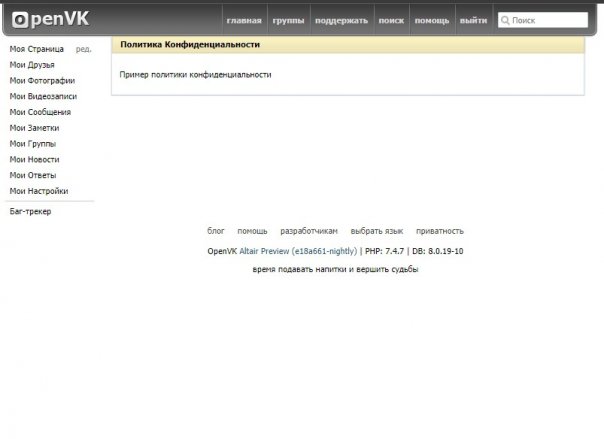
Task: Open Мои Настройки in the sidebar
Action: tap(39, 191)
